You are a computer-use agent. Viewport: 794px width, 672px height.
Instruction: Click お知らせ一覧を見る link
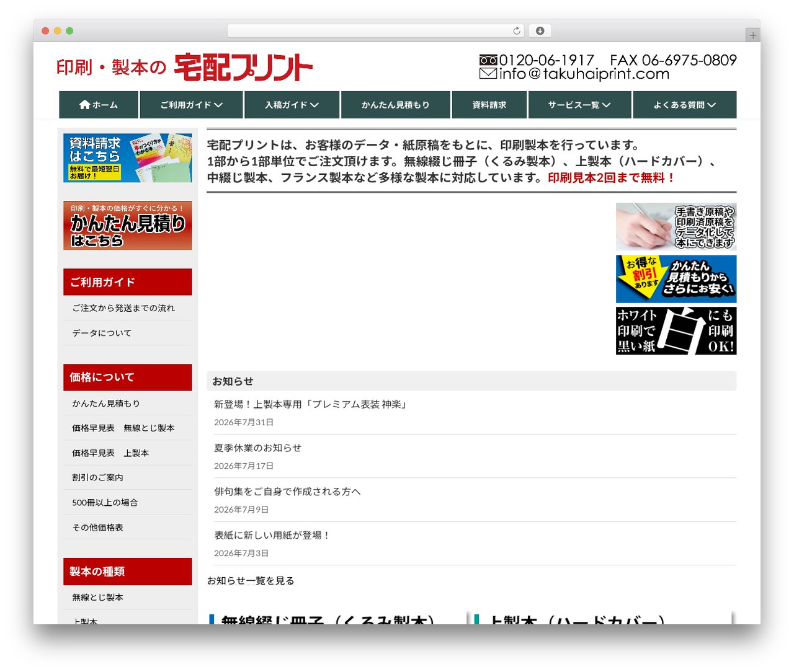(251, 581)
